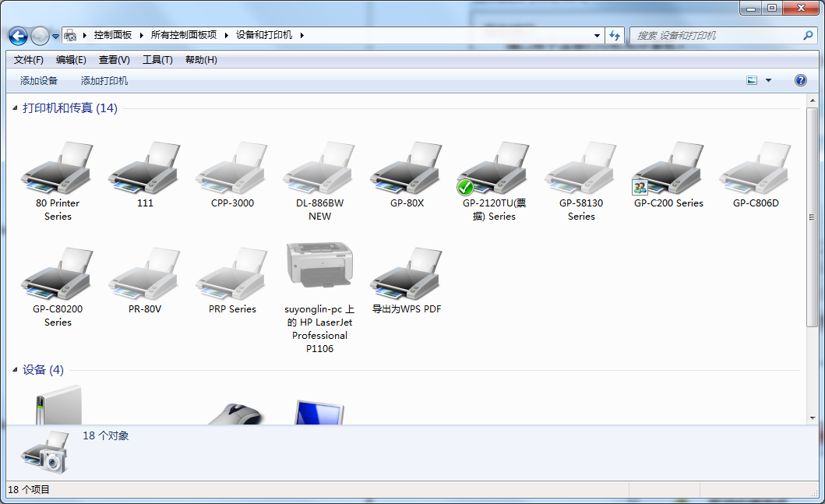
Task: Expand the arrow after 控制面板 in breadcrumb
Action: point(142,35)
